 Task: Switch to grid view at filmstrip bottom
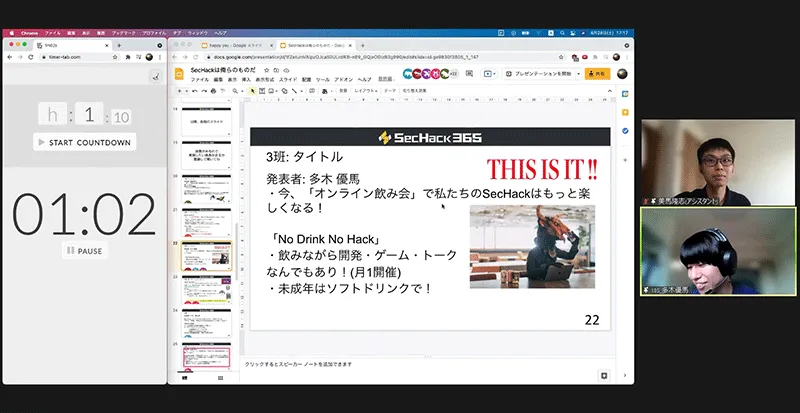[x=220, y=377]
